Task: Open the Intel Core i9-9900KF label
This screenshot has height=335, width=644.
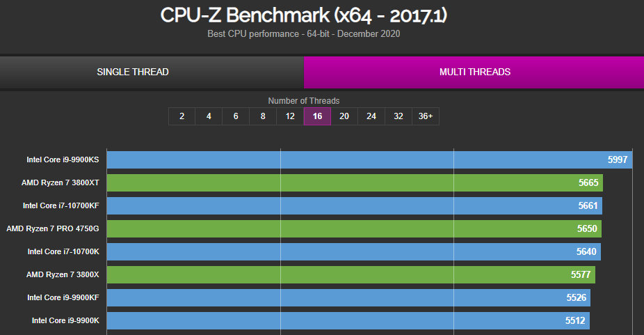Action: pos(63,297)
